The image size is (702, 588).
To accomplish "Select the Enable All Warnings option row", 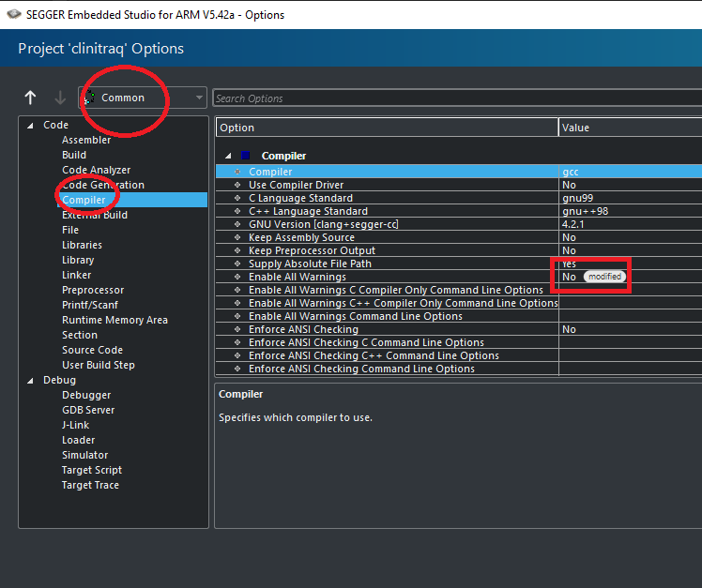I will 459,277.
